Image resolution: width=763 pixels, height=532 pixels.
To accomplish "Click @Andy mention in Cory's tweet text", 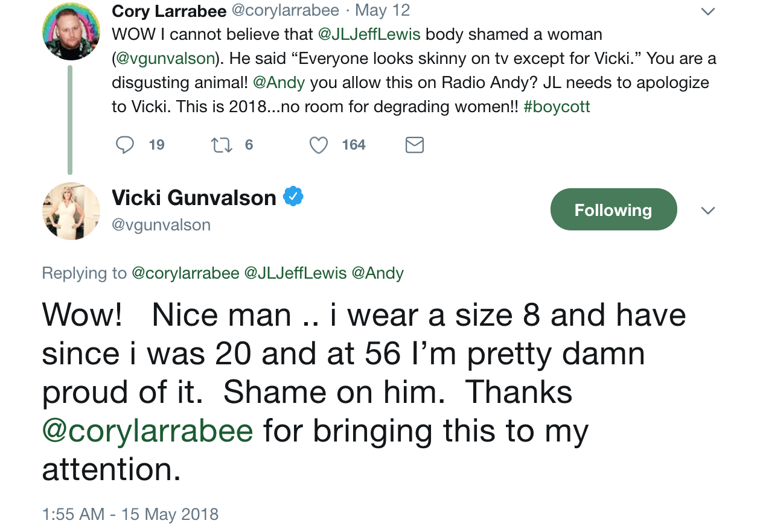I will (x=279, y=82).
